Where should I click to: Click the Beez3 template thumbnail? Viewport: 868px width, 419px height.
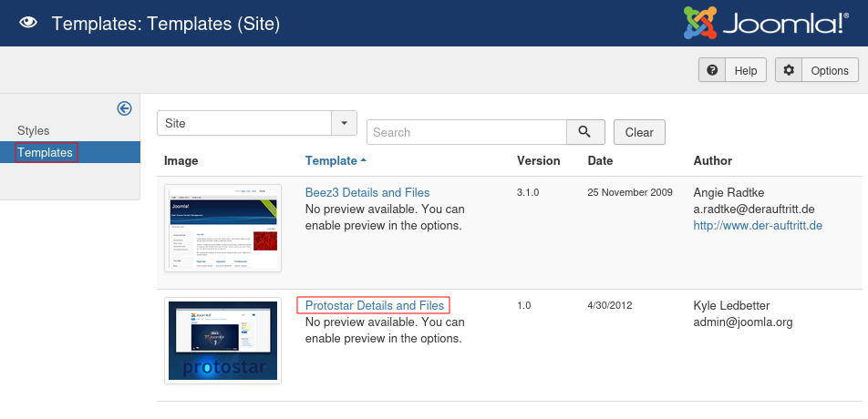click(x=223, y=229)
